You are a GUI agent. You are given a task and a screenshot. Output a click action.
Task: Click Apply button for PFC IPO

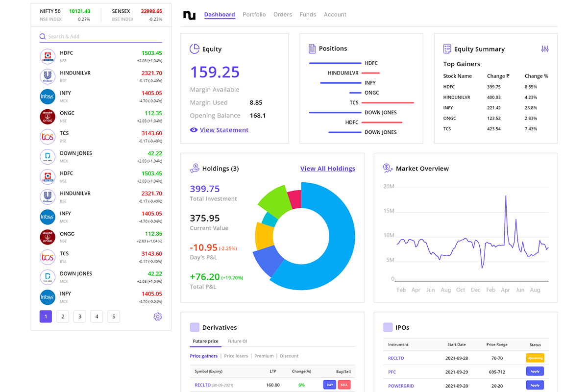point(535,371)
